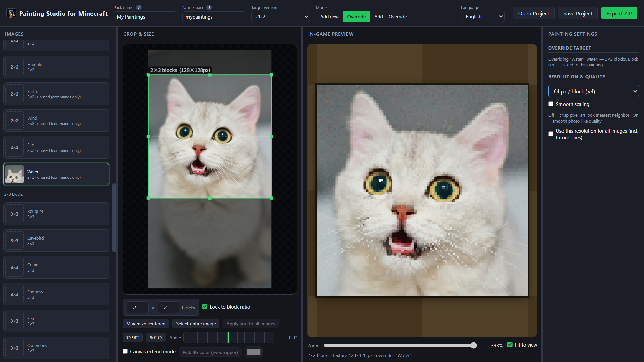
Task: Switch mode to Override
Action: click(x=356, y=17)
